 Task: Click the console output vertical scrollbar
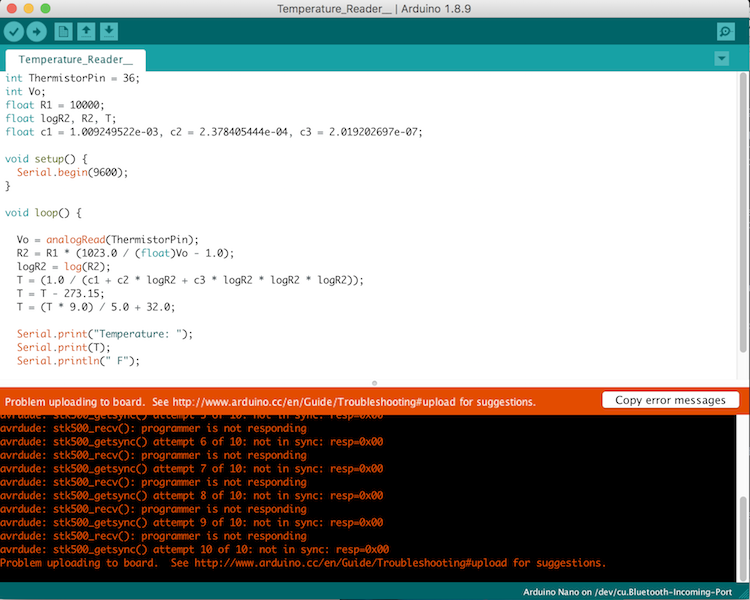coord(743,538)
